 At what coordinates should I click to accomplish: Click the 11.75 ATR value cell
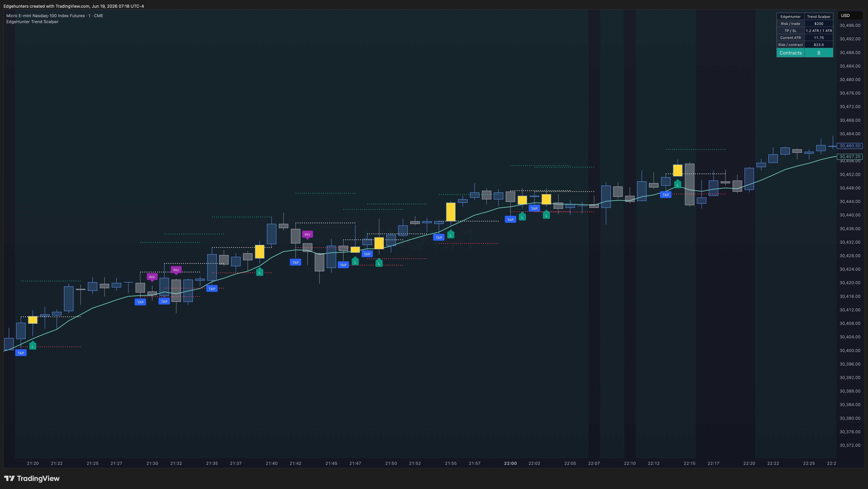click(819, 38)
